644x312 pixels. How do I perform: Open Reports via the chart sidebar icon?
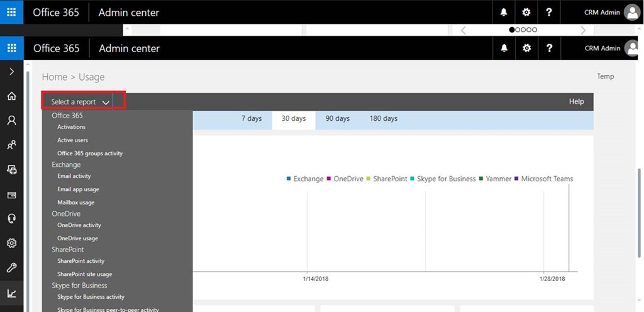coord(11,292)
